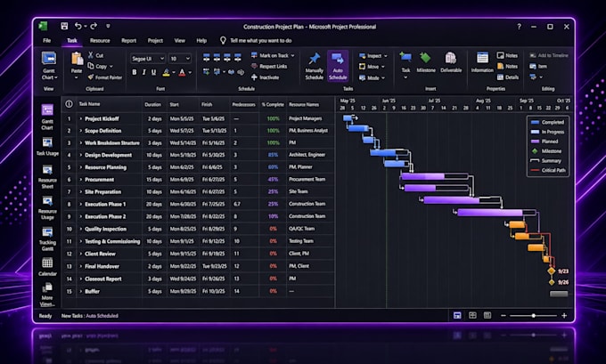The width and height of the screenshot is (606, 364).
Task: Open task Details in Properties
Action: [507, 77]
